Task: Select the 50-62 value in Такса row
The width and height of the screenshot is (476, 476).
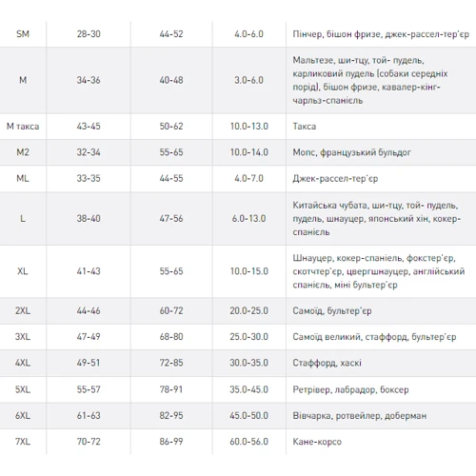Action: pos(171,127)
